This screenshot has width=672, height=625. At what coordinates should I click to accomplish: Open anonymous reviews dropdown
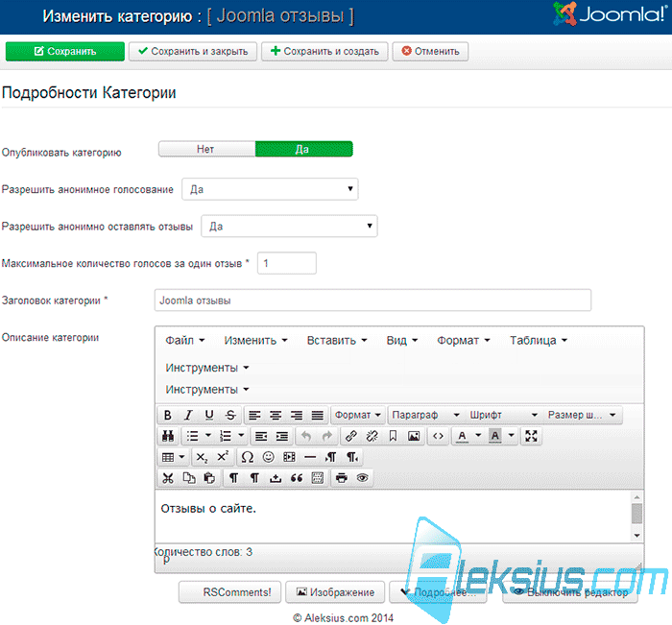(x=289, y=226)
